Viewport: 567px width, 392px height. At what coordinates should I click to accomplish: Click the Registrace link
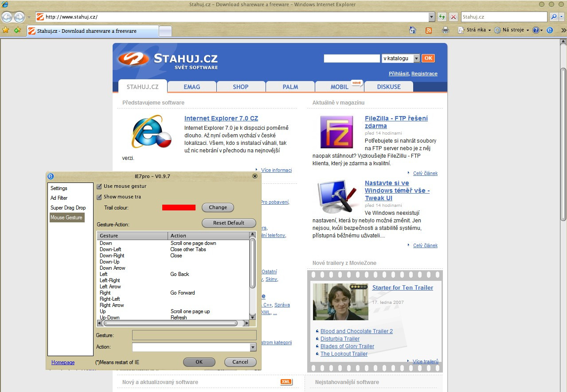[424, 74]
